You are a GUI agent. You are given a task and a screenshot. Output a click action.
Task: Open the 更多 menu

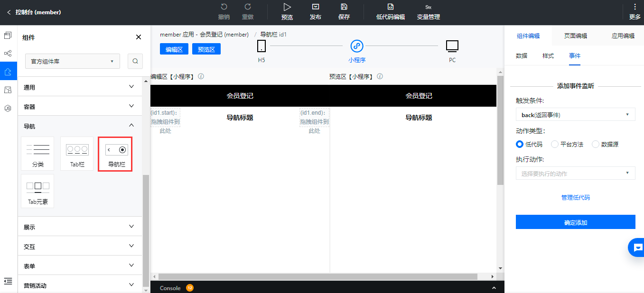tap(635, 12)
